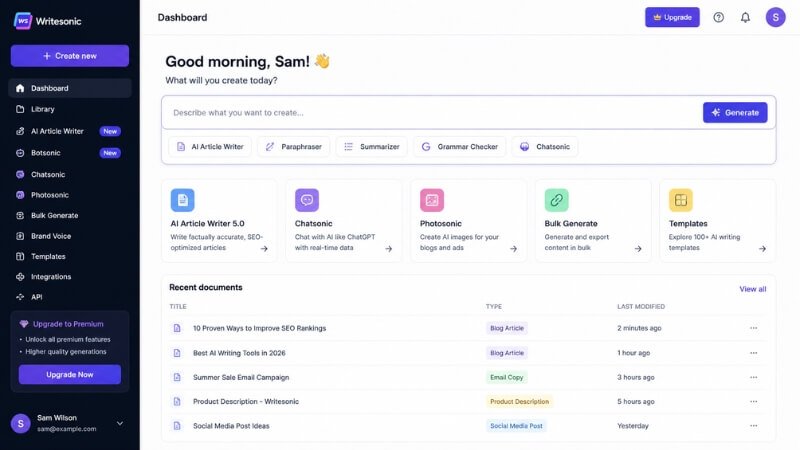Screen dimensions: 800x450
Task: Click the Social Media Post type tag
Action: [x=516, y=426]
